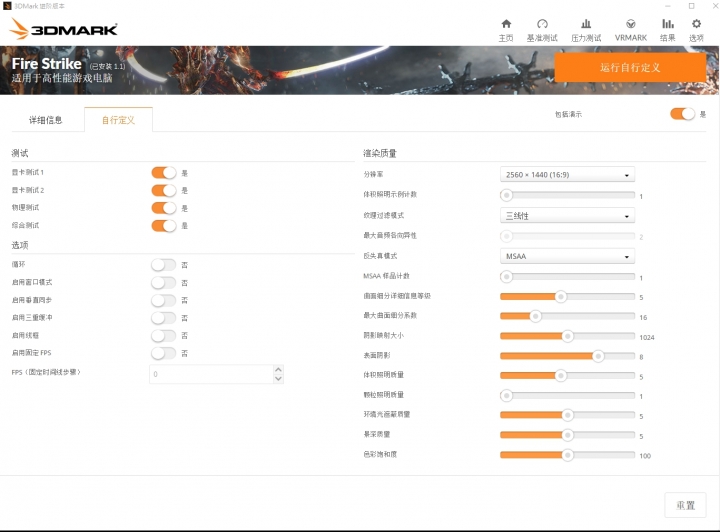This screenshot has width=720, height=532.
Task: Click the FPS field down arrow
Action: point(278,379)
